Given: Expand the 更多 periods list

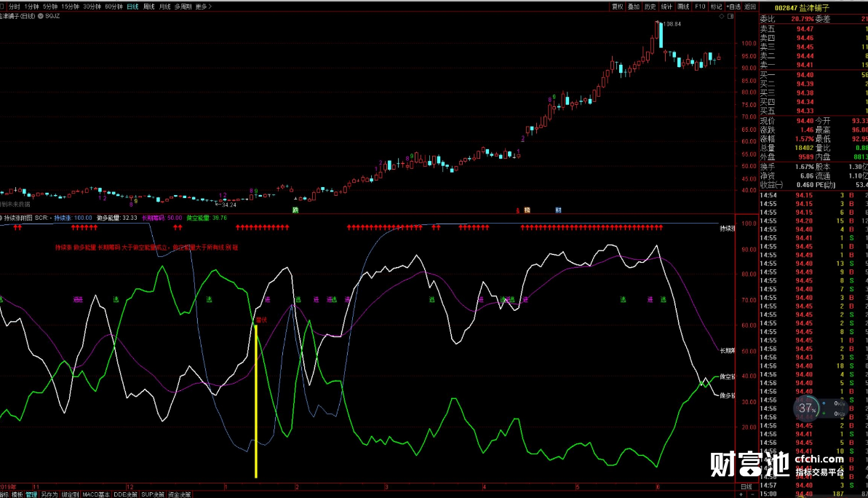Looking at the screenshot, I should pos(203,7).
